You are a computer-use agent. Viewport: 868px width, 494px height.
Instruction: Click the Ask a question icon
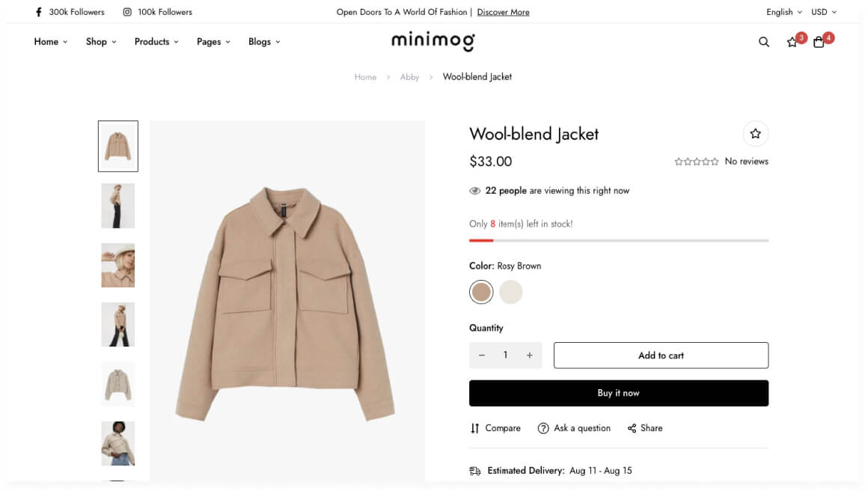pos(543,428)
